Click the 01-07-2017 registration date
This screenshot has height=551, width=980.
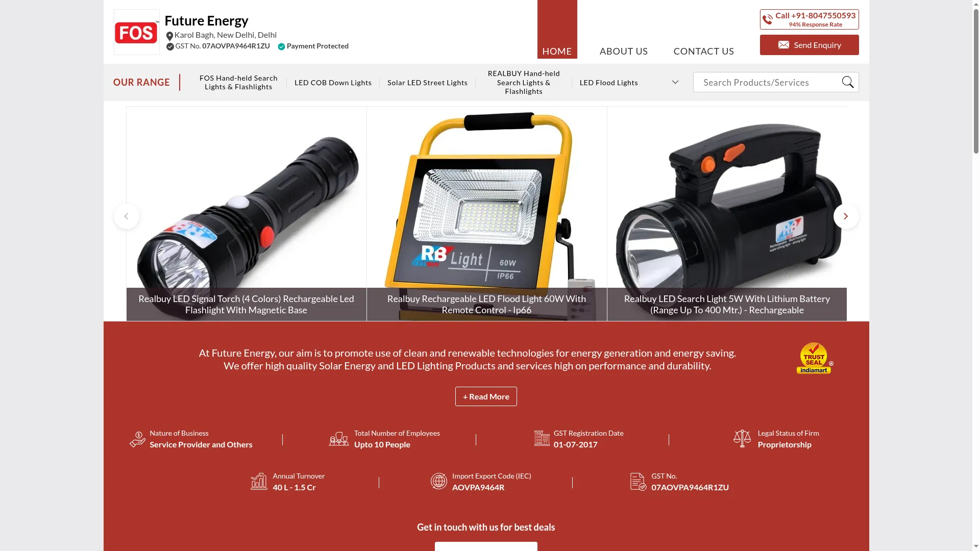(x=575, y=444)
